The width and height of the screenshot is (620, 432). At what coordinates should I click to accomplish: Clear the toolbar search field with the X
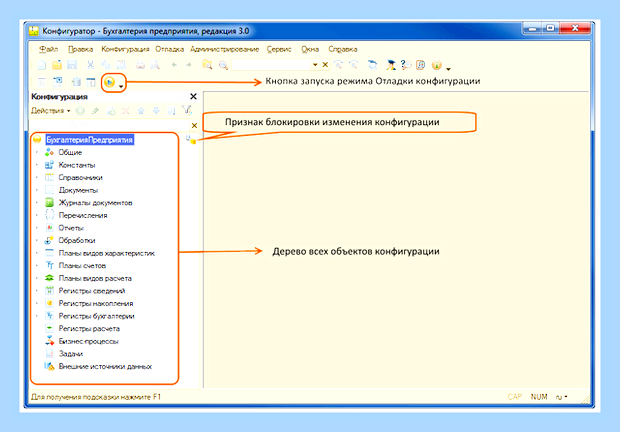(325, 65)
